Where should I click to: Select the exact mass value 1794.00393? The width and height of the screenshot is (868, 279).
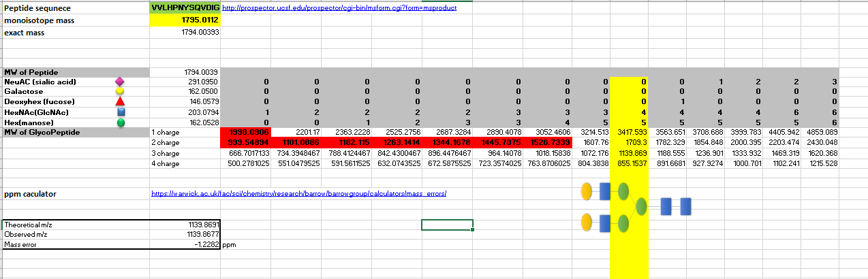click(185, 32)
